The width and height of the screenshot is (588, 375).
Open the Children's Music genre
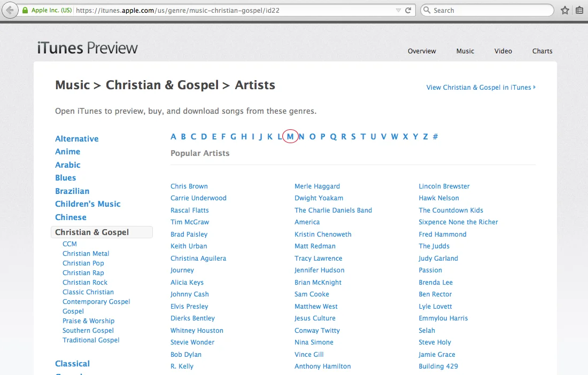[x=88, y=204]
